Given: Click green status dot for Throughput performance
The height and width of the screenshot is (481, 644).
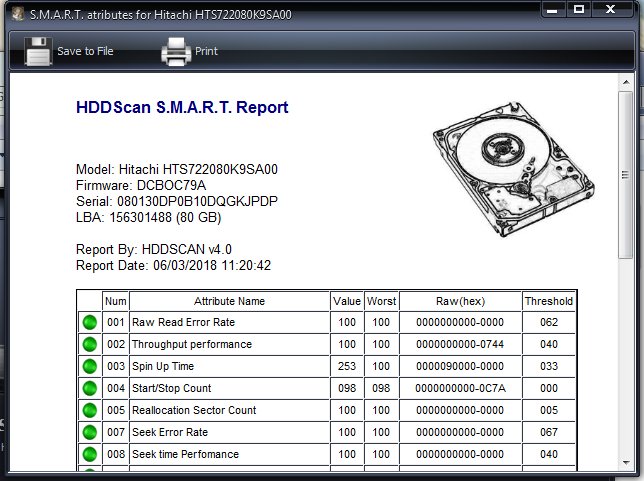Looking at the screenshot, I should coord(90,344).
